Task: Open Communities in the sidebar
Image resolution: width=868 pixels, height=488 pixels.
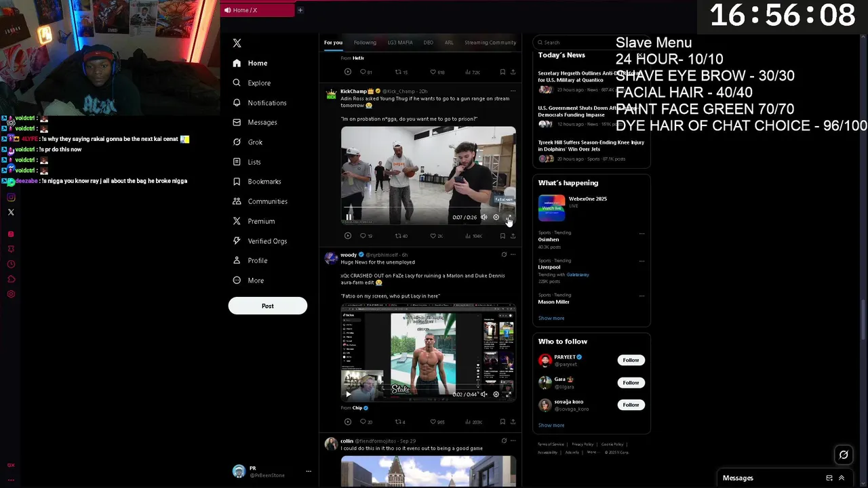Action: click(260, 201)
